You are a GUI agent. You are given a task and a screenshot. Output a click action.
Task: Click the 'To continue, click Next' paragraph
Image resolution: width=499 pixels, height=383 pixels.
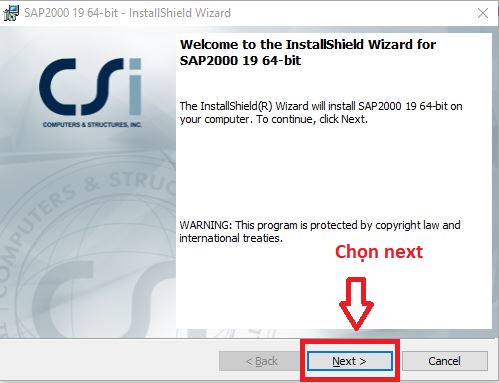click(x=321, y=112)
